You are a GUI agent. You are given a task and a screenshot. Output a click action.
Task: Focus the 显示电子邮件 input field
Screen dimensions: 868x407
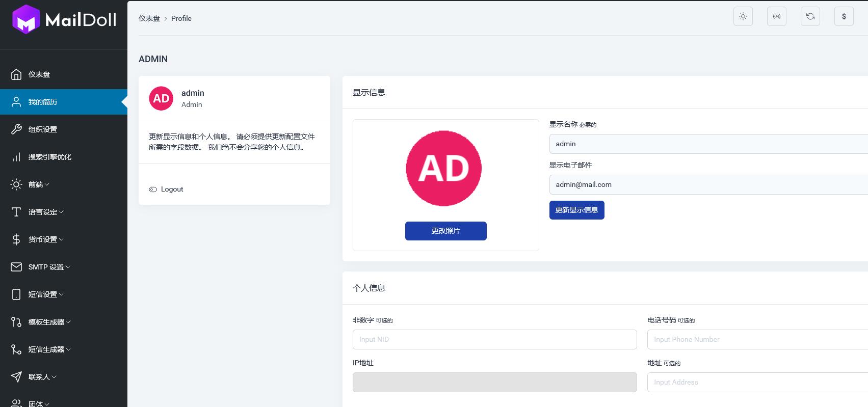[x=708, y=184]
